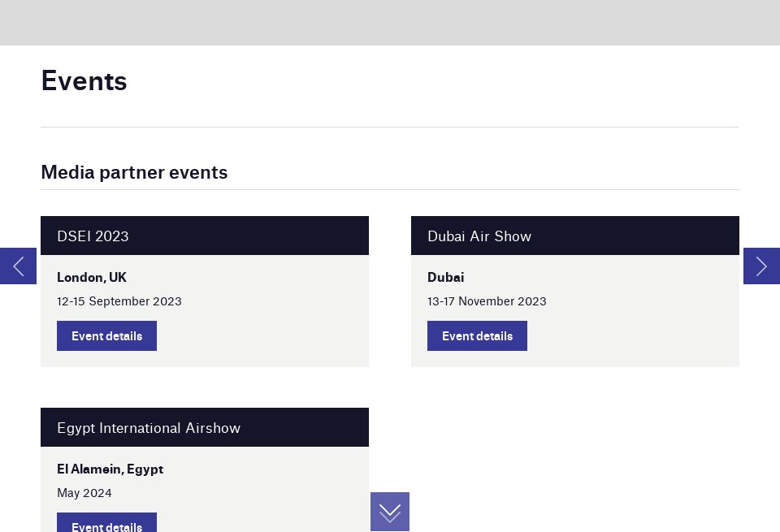This screenshot has height=532, width=780.
Task: Click the Media partner events heading
Action: (x=134, y=172)
